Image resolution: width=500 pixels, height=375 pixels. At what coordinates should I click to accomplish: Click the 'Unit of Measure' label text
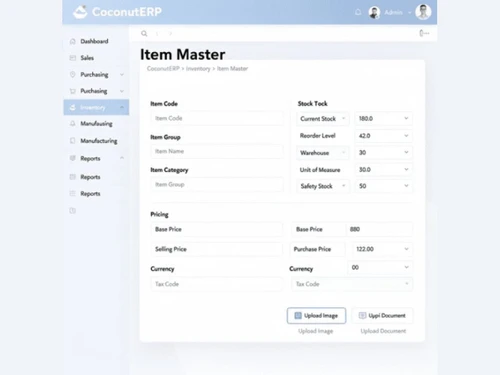coord(320,170)
